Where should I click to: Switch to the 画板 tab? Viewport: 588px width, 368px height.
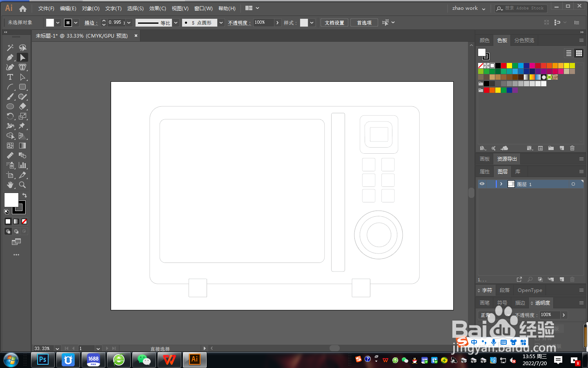point(485,159)
